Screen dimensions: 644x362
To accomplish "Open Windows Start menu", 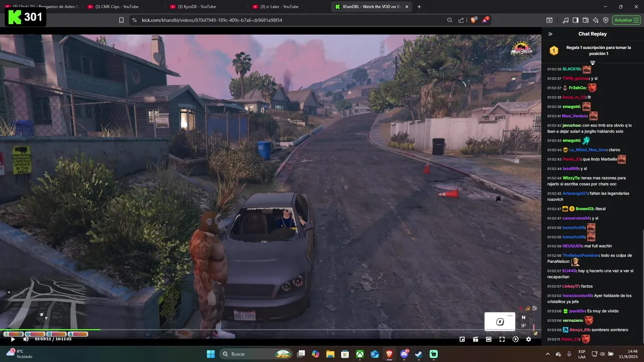I will tap(210, 354).
